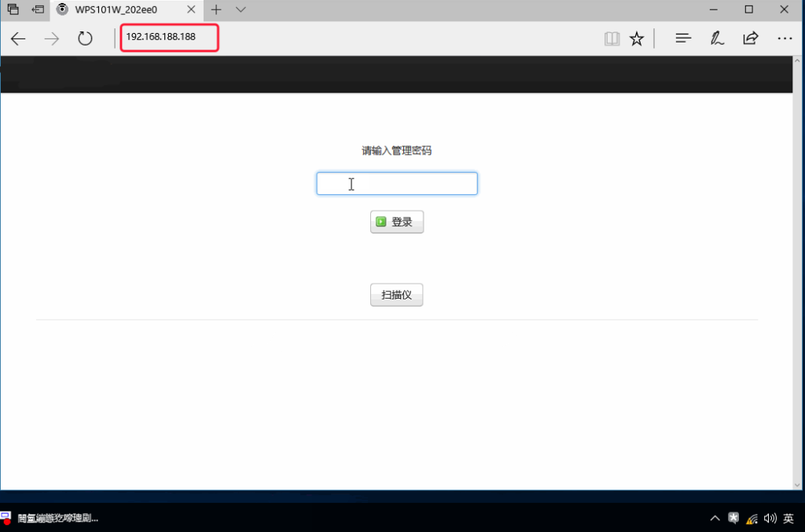Screen dimensions: 805x532
Task: Refresh the current page
Action: pyautogui.click(x=85, y=39)
